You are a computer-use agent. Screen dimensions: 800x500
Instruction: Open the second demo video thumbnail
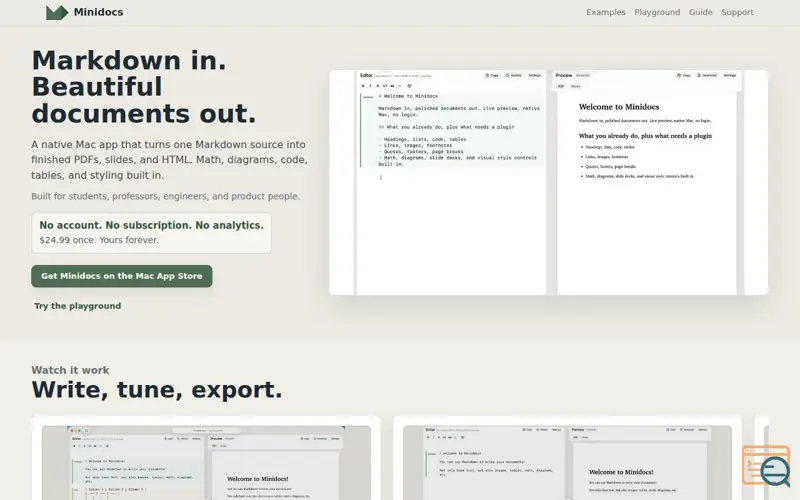[567, 463]
